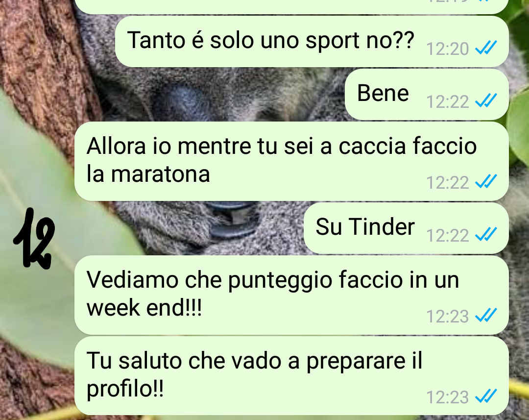Tap the 'Su Tinder' message bubble
Viewport: 529px width, 420px height.
click(406, 228)
